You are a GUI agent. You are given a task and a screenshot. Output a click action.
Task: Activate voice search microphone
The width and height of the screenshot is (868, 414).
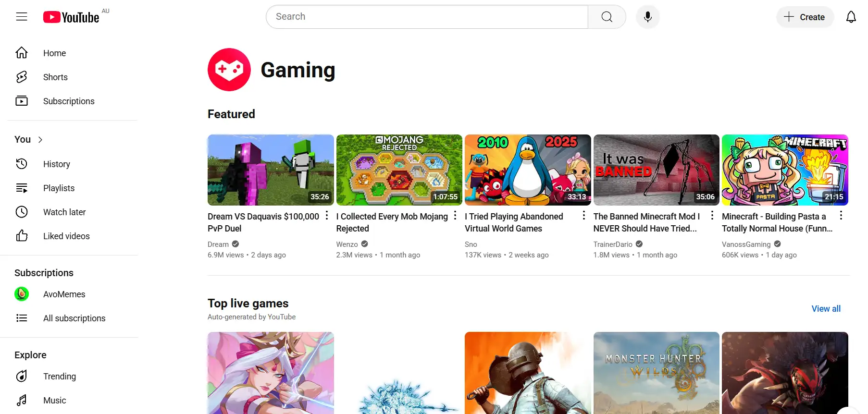(647, 17)
